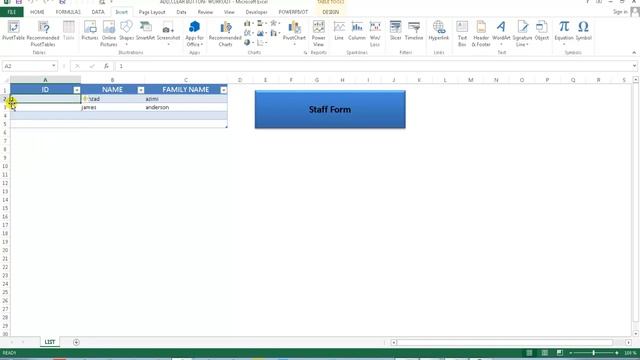This screenshot has height=360, width=640.
Task: Open Apps for Office
Action: point(194,33)
